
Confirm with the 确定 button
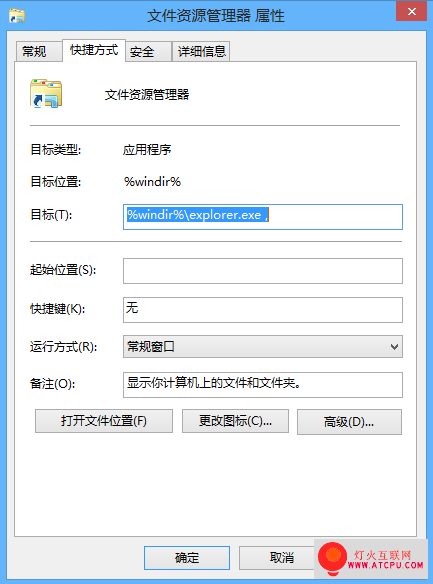tap(187, 558)
